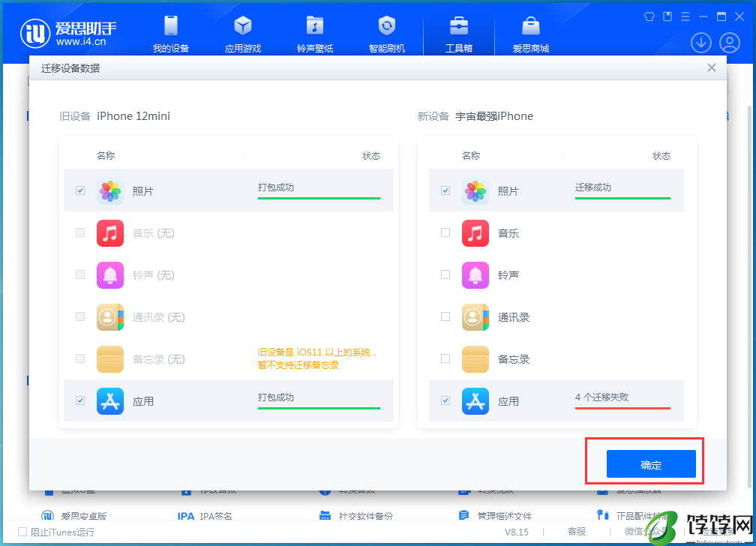Open IPA签名 tool in main window
Image resolution: width=756 pixels, height=546 pixels.
click(205, 516)
